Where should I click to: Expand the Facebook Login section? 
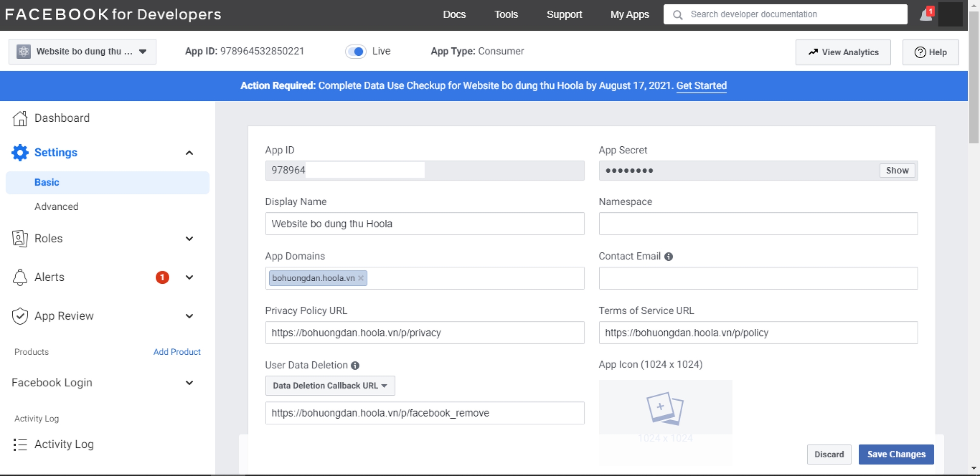coord(189,382)
